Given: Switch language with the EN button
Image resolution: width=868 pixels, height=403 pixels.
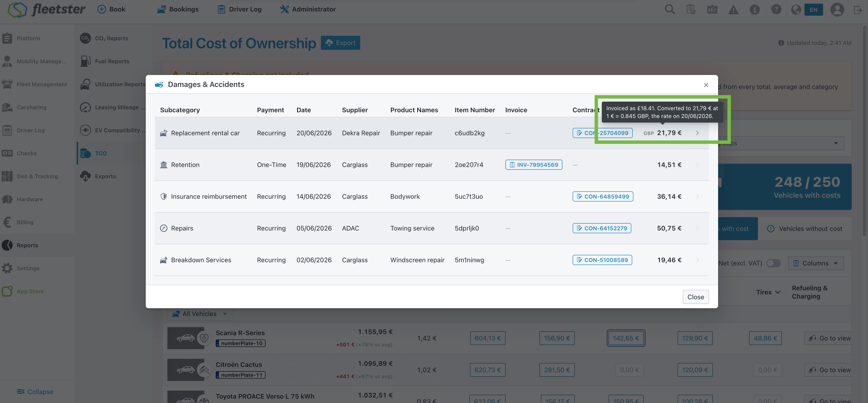Looking at the screenshot, I should point(813,10).
